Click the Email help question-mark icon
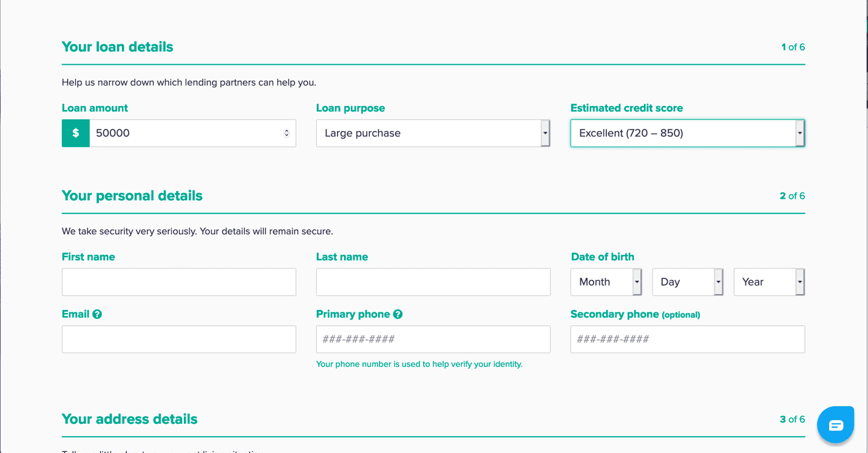 pos(97,314)
